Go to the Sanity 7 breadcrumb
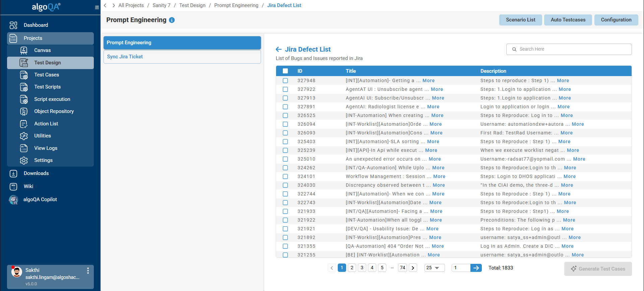 162,5
